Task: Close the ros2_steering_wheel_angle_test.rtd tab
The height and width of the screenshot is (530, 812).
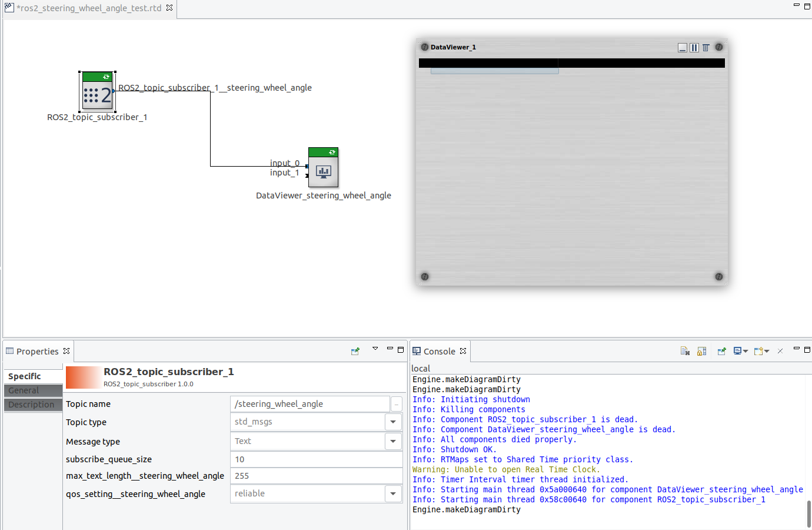Action: 169,8
